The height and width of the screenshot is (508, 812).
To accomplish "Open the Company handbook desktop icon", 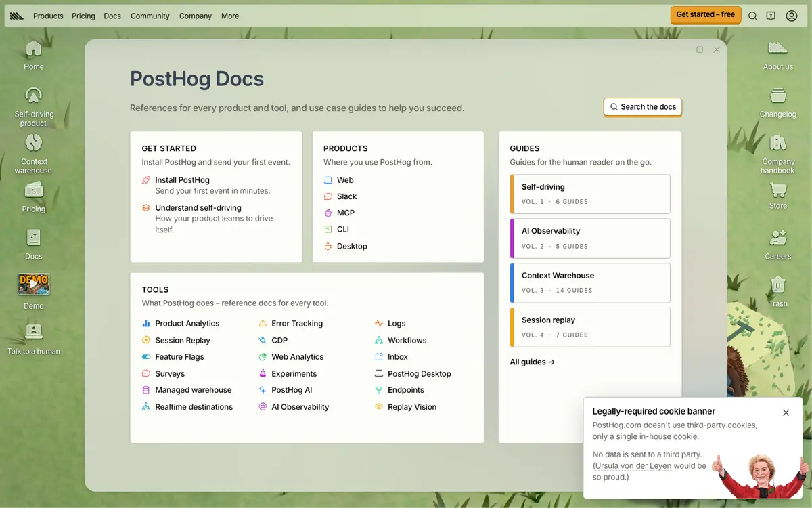I will point(778,154).
